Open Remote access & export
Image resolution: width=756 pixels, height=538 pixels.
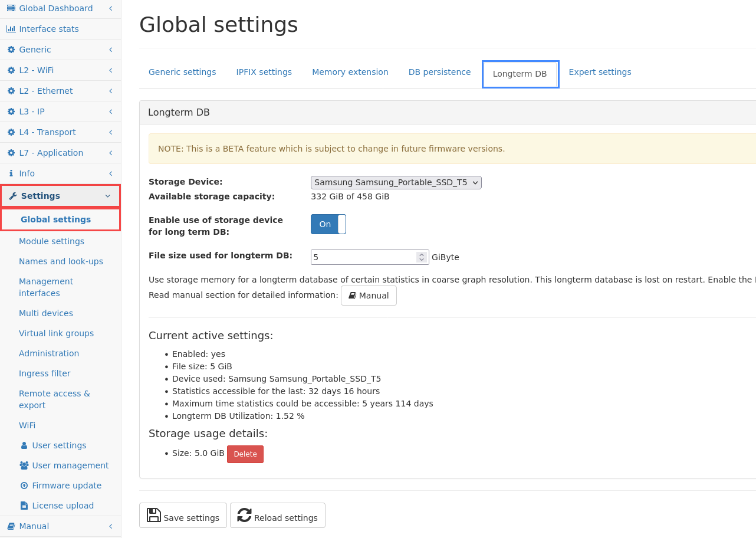[x=54, y=399]
